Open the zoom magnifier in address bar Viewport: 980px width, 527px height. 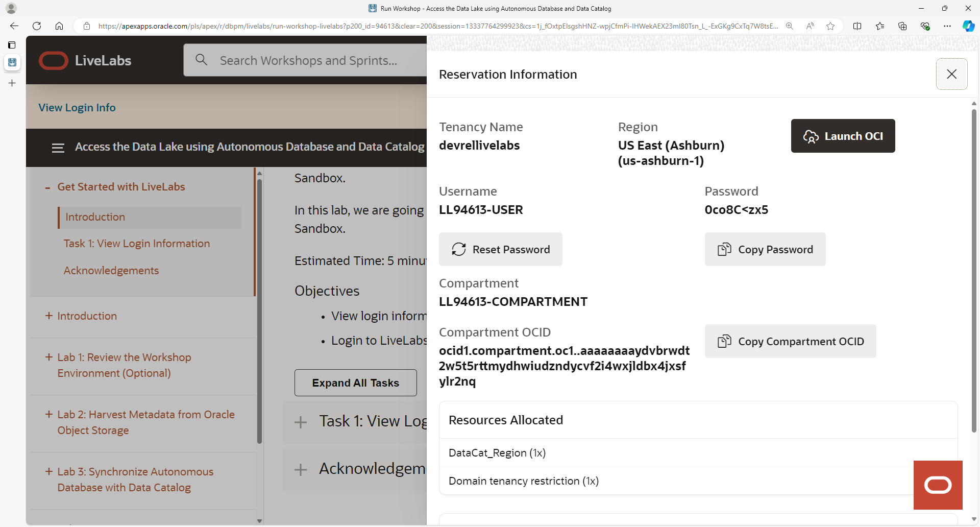(x=790, y=26)
